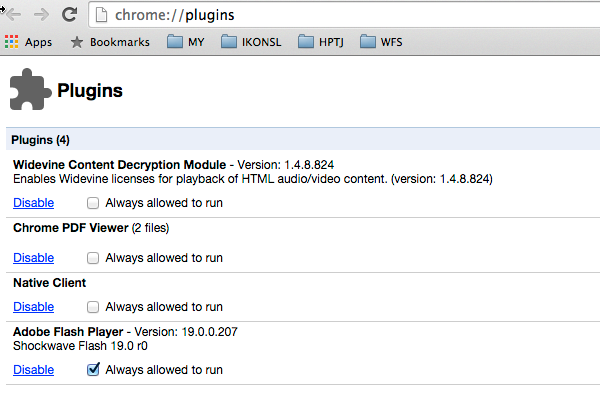Open the WFS bookmarks folder

382,42
